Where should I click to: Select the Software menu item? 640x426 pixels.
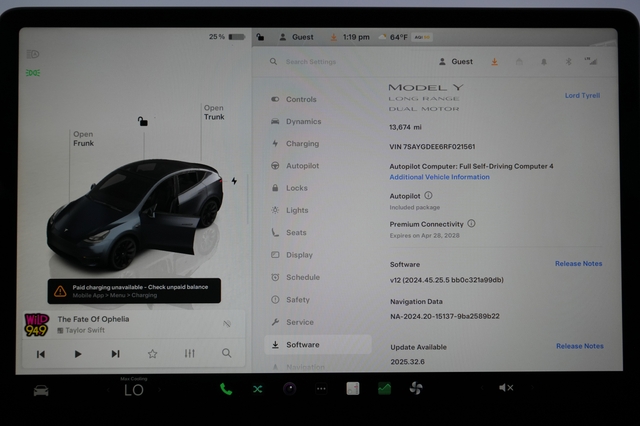tap(318, 345)
